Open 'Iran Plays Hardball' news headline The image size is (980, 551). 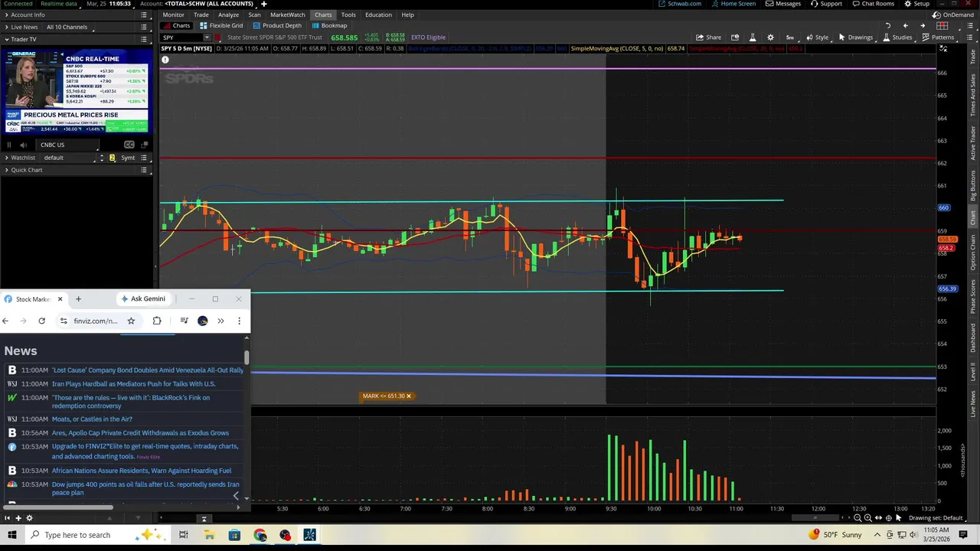pyautogui.click(x=134, y=384)
